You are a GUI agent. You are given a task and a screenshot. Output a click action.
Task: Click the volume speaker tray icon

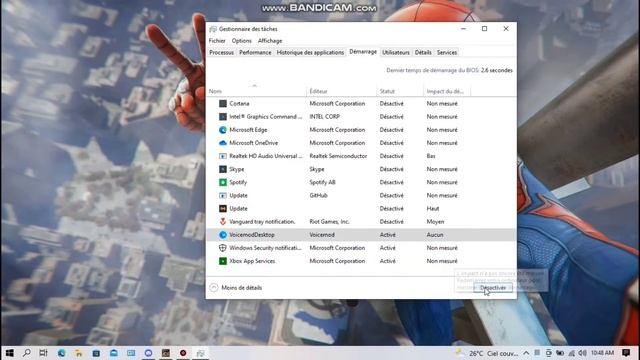click(583, 353)
